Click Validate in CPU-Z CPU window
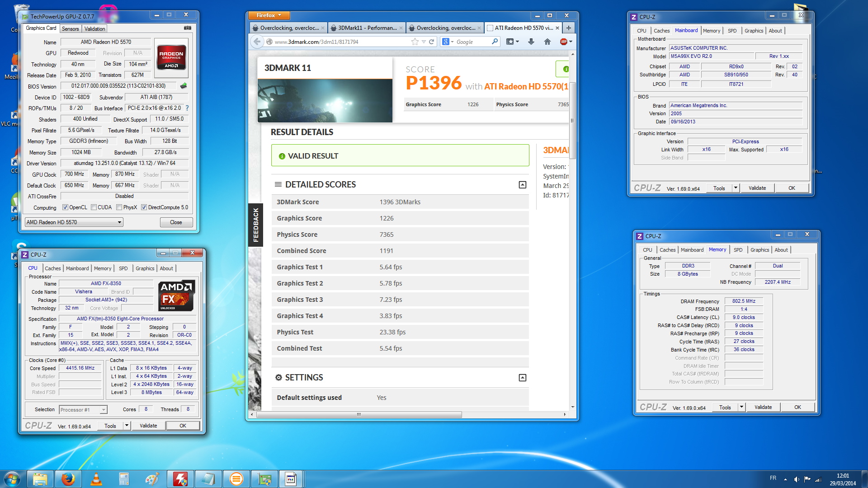This screenshot has height=488, width=868. (x=148, y=426)
